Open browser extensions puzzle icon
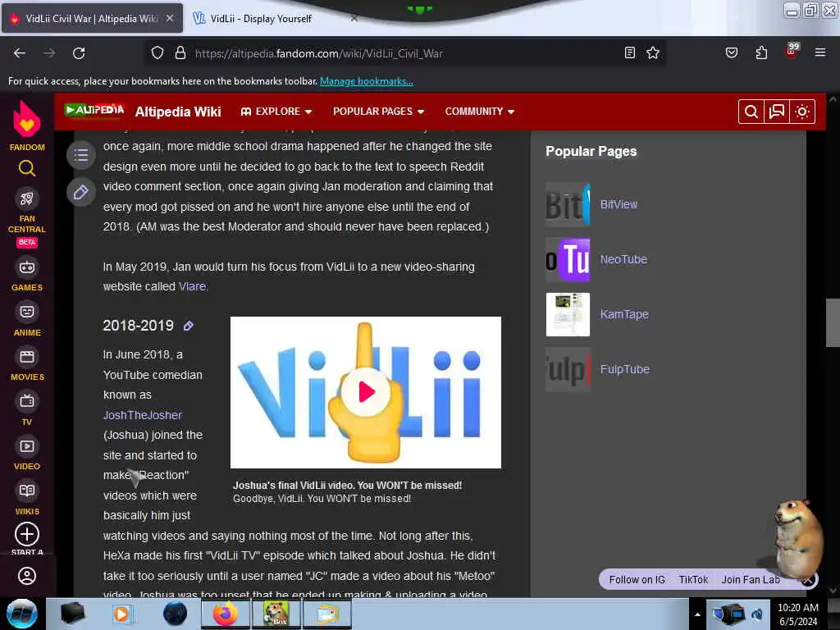This screenshot has width=840, height=630. click(761, 52)
